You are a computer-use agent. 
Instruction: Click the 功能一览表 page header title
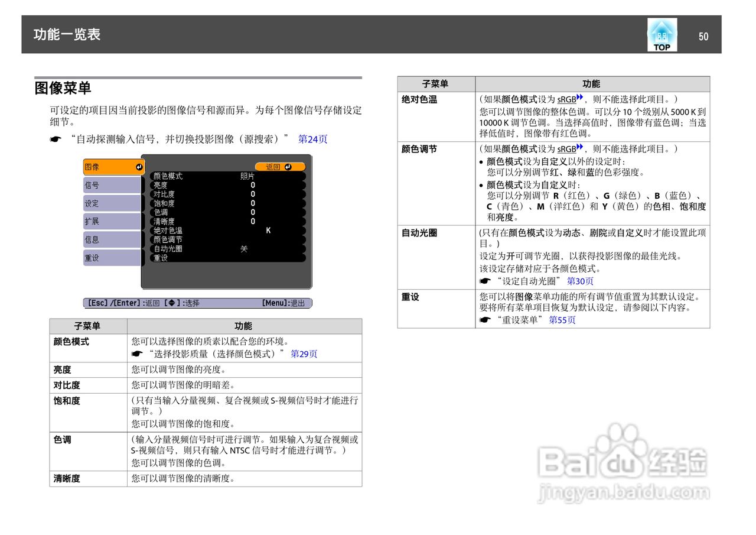point(67,34)
